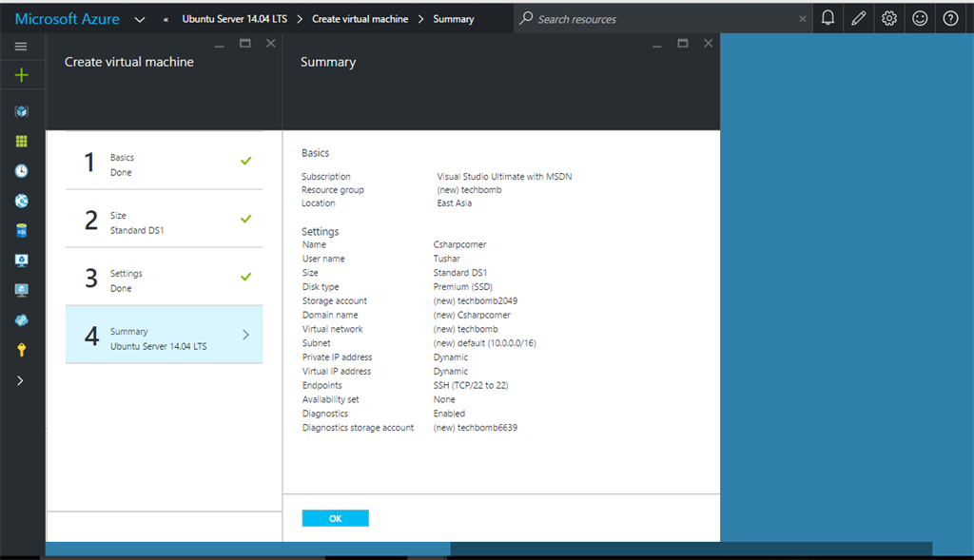
Task: Select step 4 Summary
Action: click(x=164, y=335)
